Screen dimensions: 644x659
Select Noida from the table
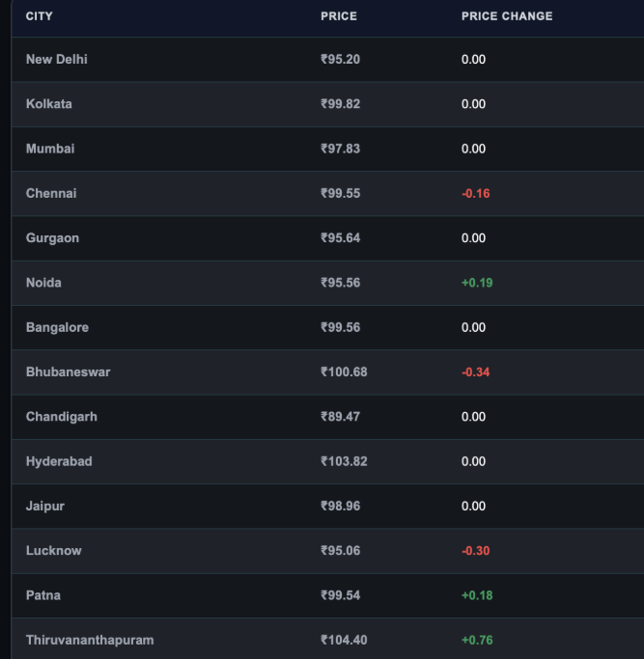pos(43,283)
